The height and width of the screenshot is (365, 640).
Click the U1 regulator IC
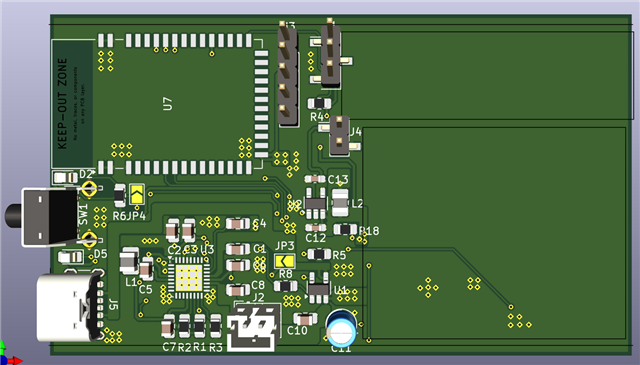[x=318, y=289]
